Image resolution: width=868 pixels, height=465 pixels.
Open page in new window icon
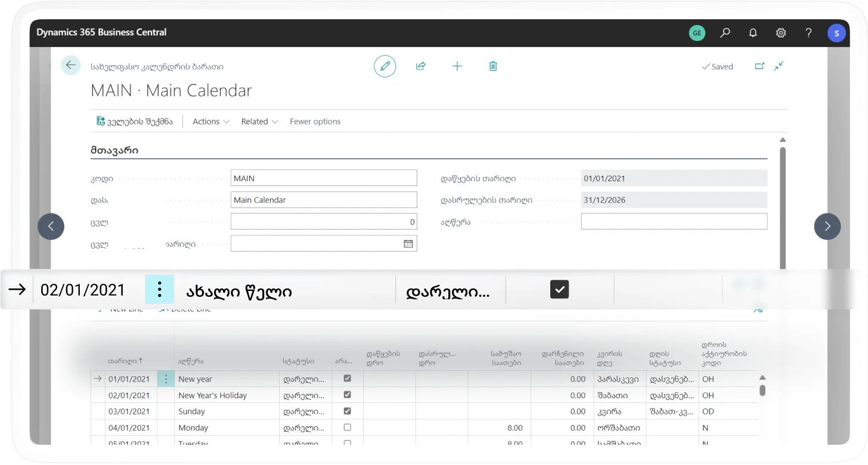point(759,66)
